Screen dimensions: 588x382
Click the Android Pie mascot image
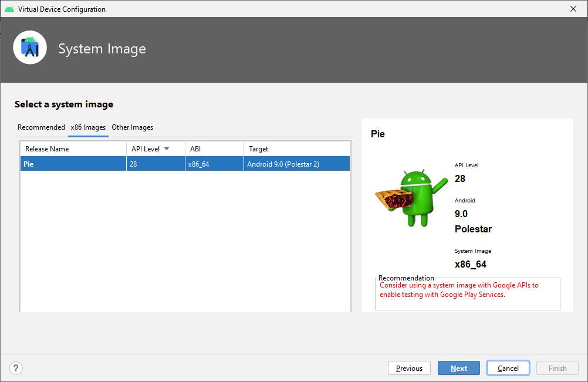[x=411, y=198]
